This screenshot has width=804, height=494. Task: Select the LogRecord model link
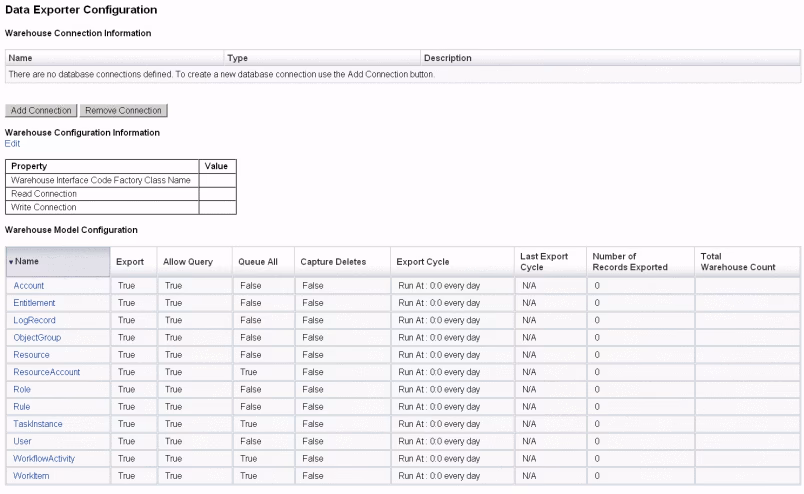[x=34, y=320]
